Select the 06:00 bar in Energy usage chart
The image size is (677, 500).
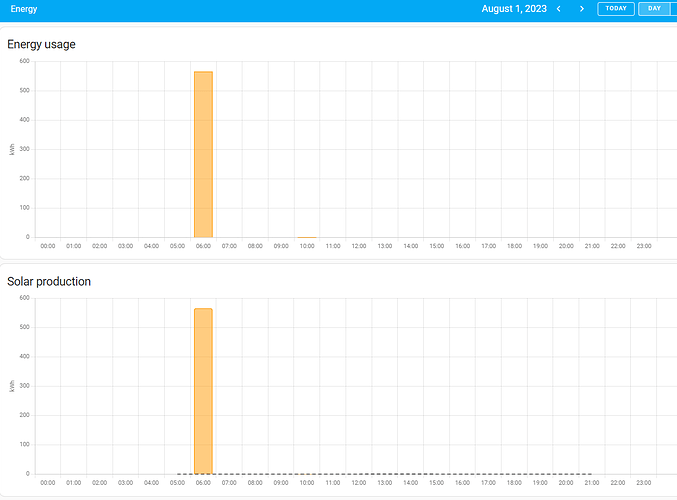203,155
